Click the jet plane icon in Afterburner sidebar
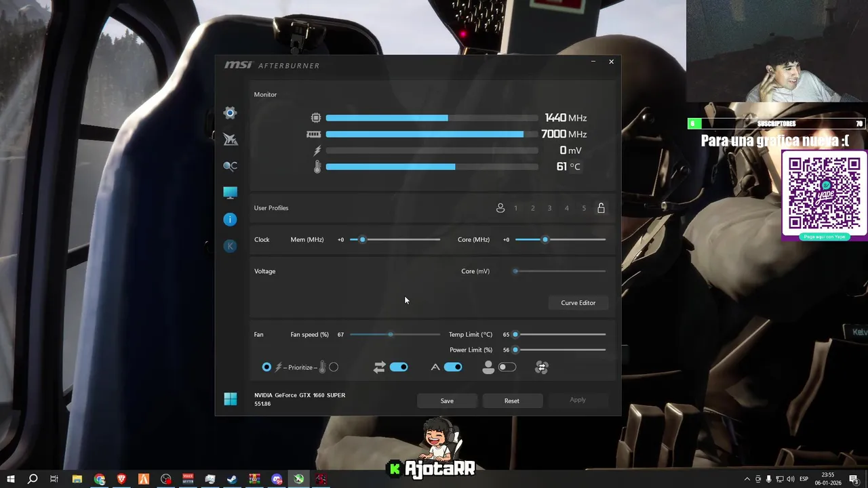The height and width of the screenshot is (488, 868). [231, 140]
